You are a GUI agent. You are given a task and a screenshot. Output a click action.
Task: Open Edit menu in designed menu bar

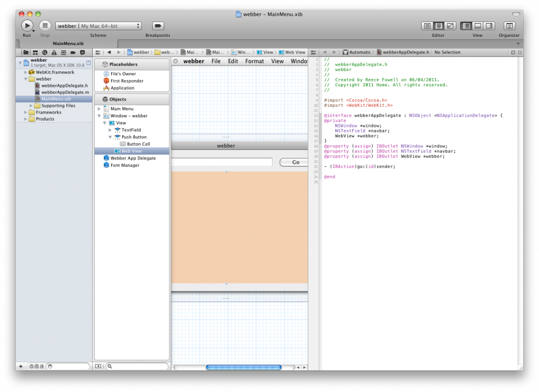(233, 61)
